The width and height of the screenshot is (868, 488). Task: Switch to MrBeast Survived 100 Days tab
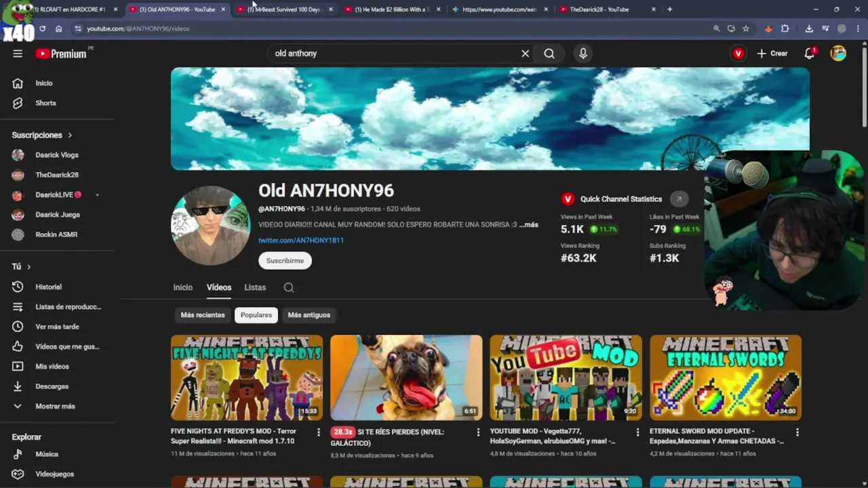click(284, 9)
